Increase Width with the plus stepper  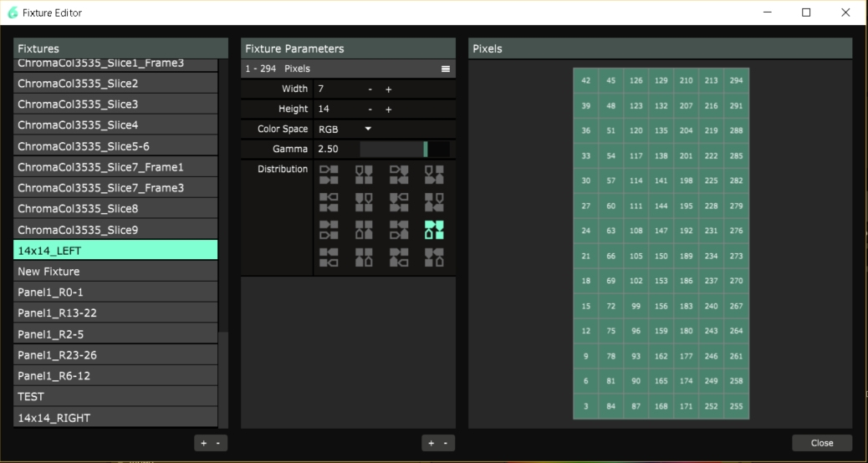pos(389,89)
